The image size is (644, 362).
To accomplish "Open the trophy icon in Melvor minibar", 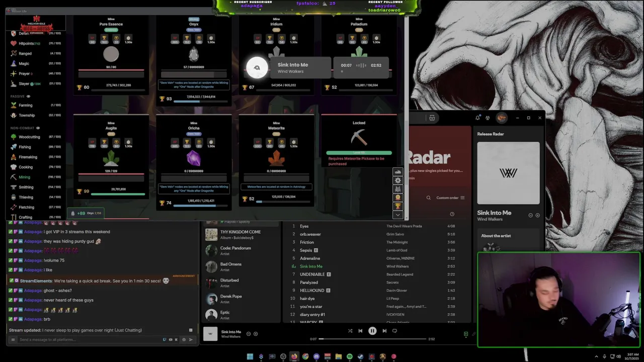I will 398,206.
